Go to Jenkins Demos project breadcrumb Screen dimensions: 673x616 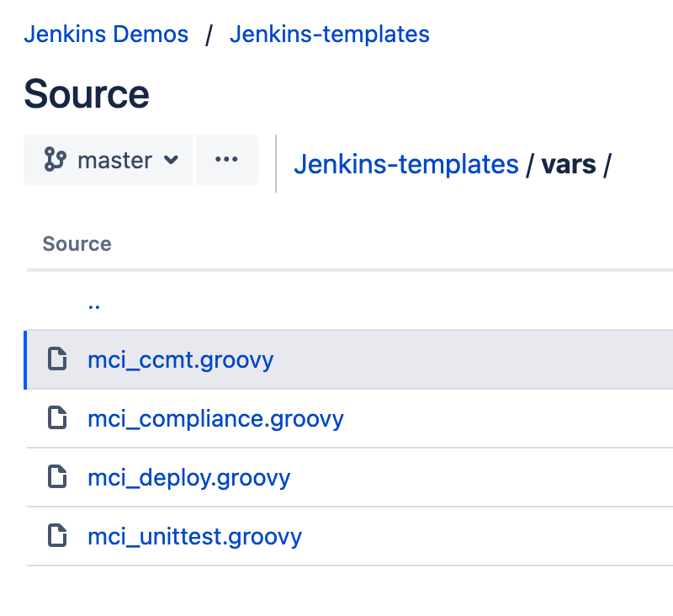pyautogui.click(x=106, y=35)
